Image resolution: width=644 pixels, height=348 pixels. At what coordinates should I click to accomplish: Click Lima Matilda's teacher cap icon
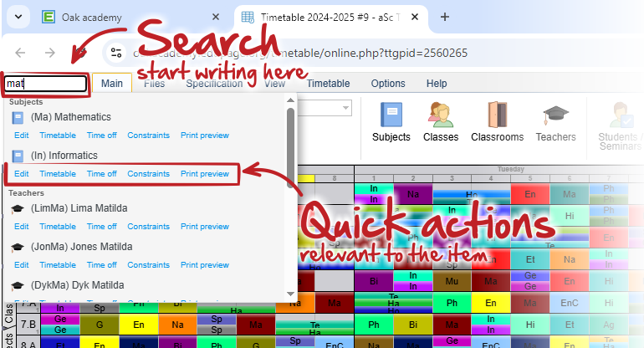18,208
